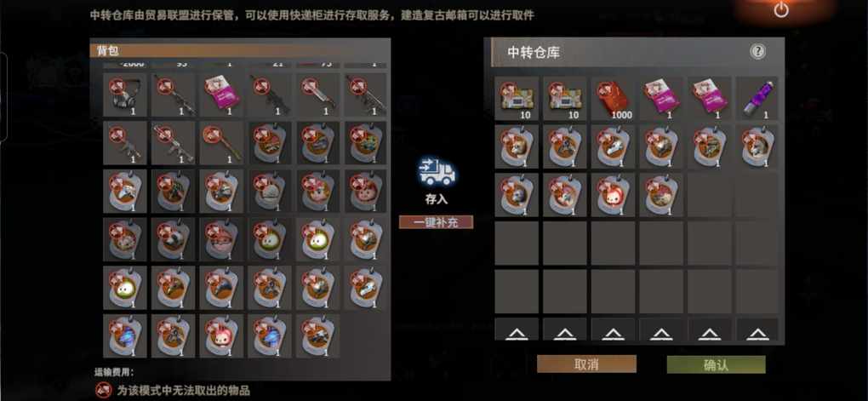Confirm with the green 确认 button
This screenshot has height=401, width=868.
point(716,364)
